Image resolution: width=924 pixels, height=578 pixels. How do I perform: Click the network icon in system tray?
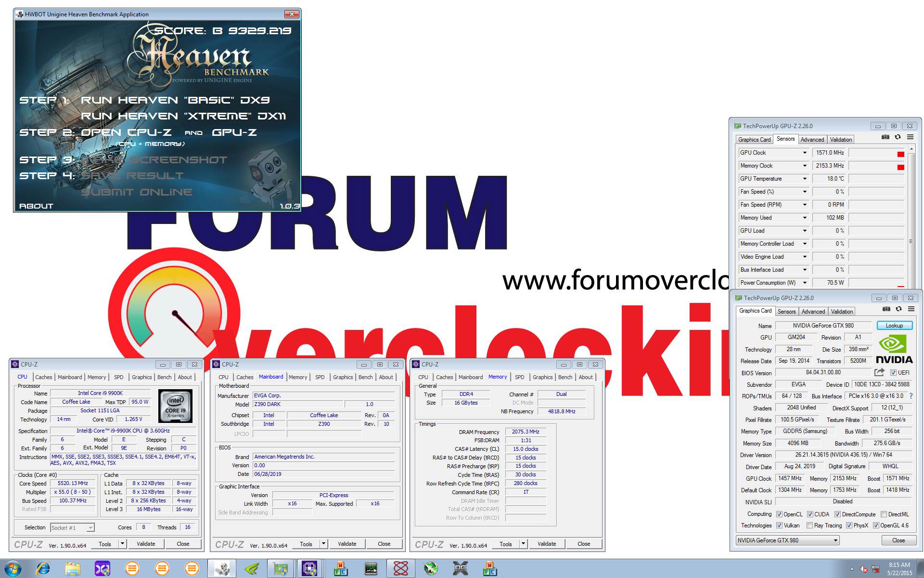pos(875,569)
